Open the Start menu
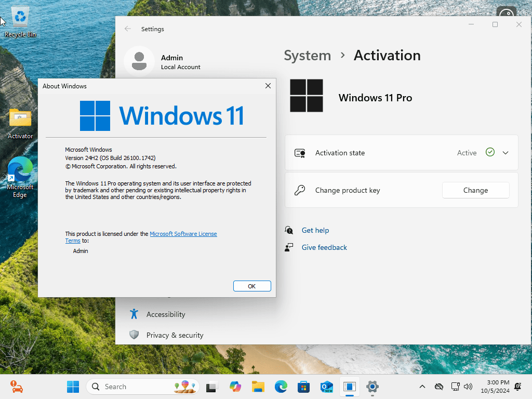532x399 pixels. pos(73,387)
